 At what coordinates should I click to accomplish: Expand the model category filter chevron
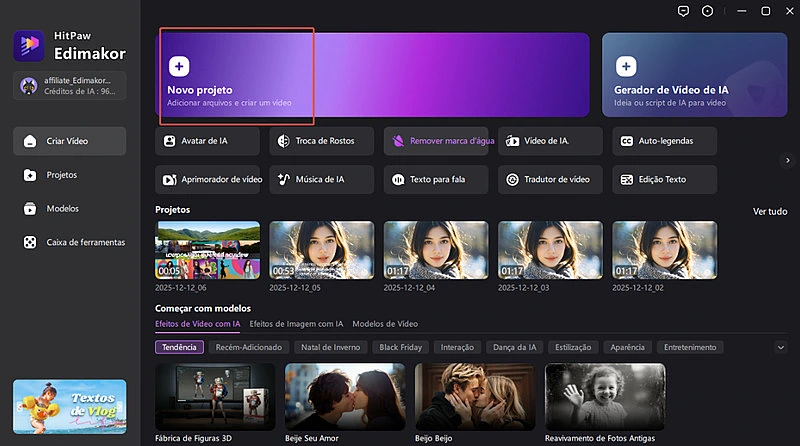pos(781,347)
